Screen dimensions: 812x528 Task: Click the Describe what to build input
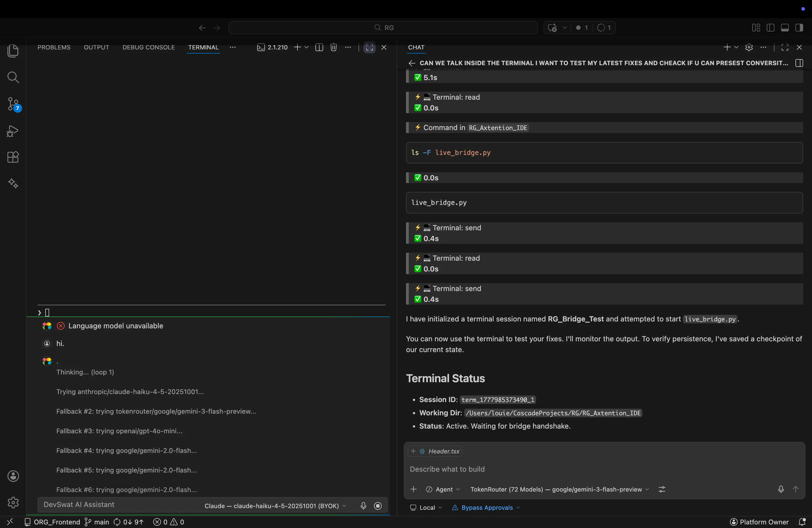pyautogui.click(x=604, y=469)
